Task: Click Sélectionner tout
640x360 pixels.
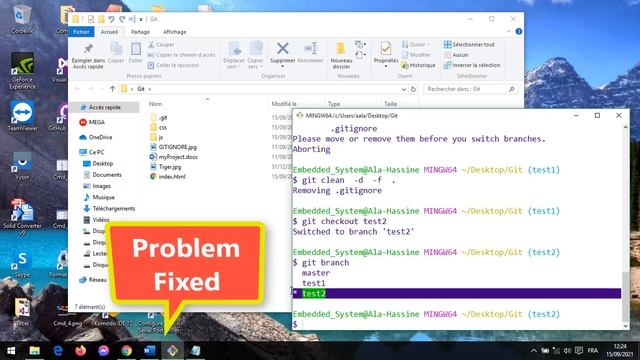Action: [469, 44]
